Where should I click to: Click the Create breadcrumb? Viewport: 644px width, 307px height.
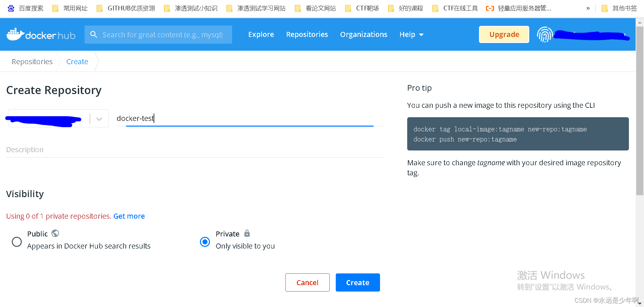point(77,62)
